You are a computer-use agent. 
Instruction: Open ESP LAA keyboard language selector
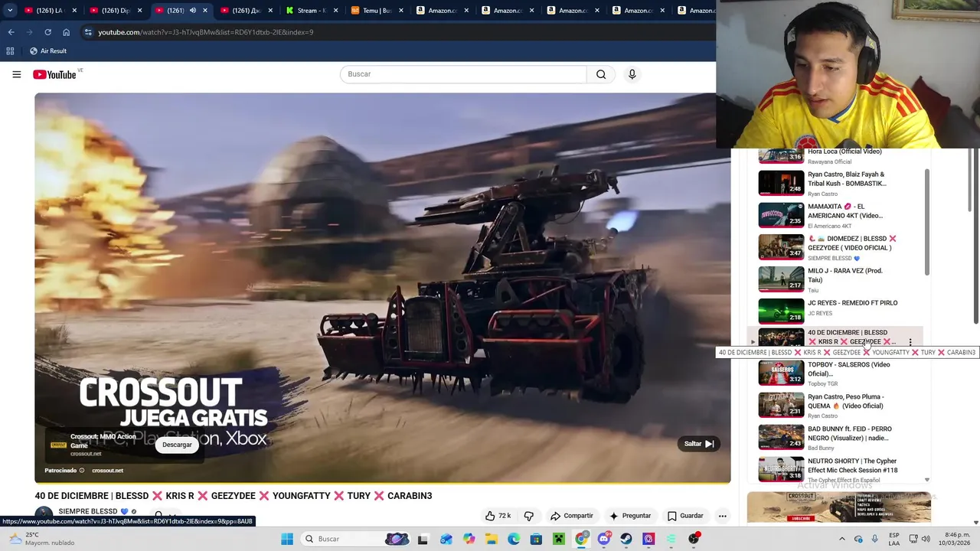click(894, 539)
